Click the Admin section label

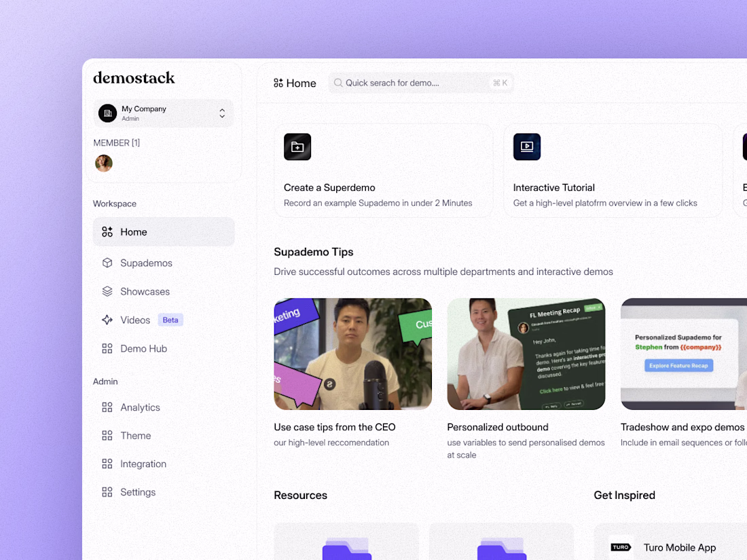click(105, 381)
